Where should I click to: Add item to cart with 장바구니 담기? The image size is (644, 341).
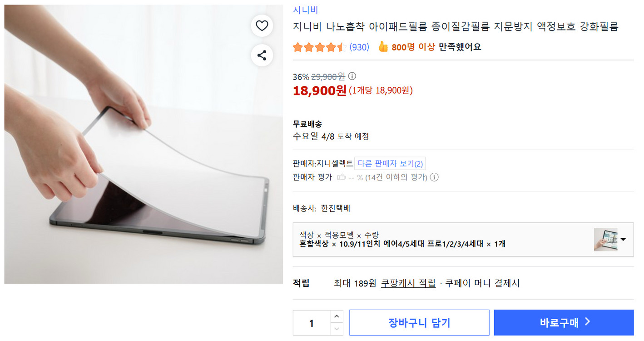tap(419, 322)
